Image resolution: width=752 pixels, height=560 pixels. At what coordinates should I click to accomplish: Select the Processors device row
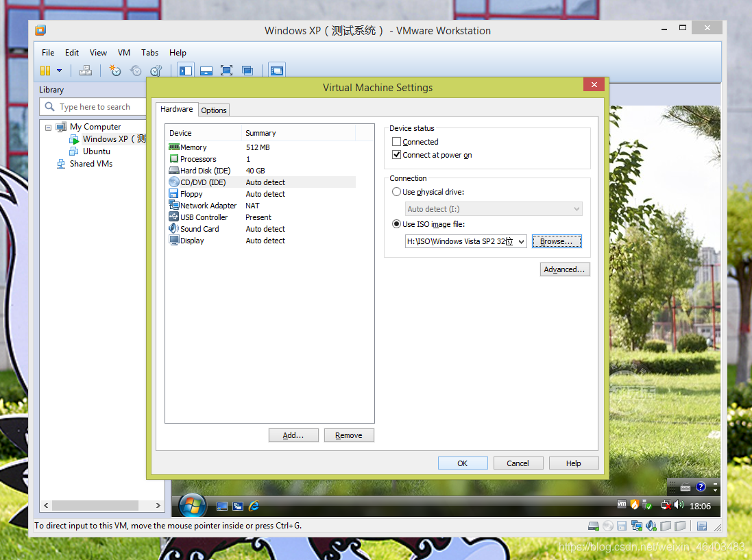(x=262, y=159)
